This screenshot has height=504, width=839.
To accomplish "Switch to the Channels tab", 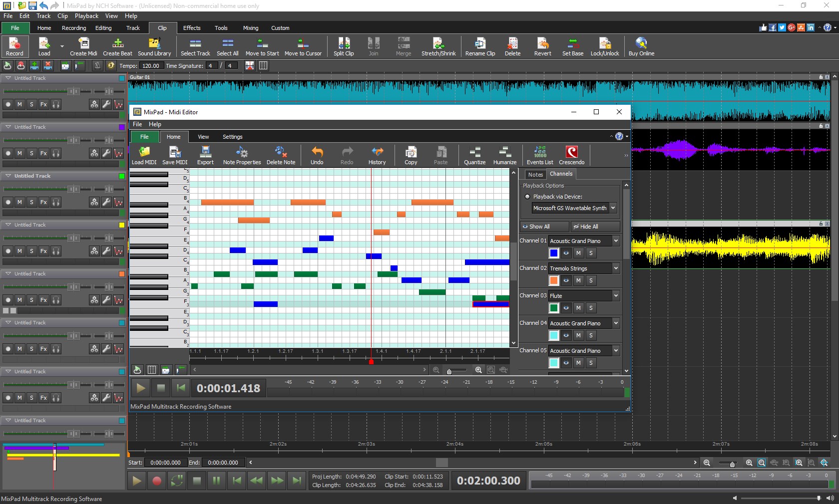I will pyautogui.click(x=561, y=174).
